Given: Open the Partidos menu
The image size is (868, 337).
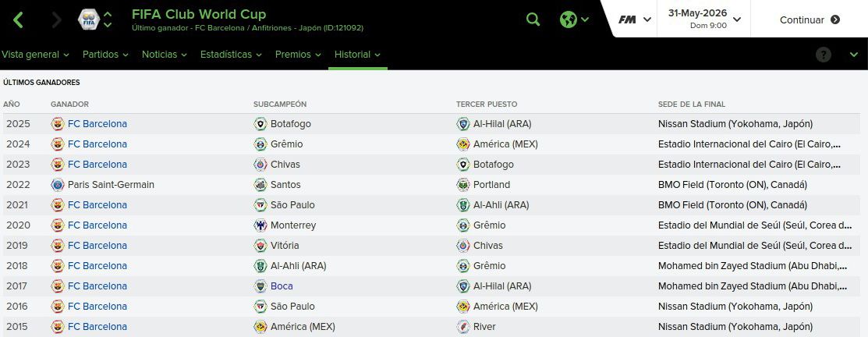Looking at the screenshot, I should point(105,55).
